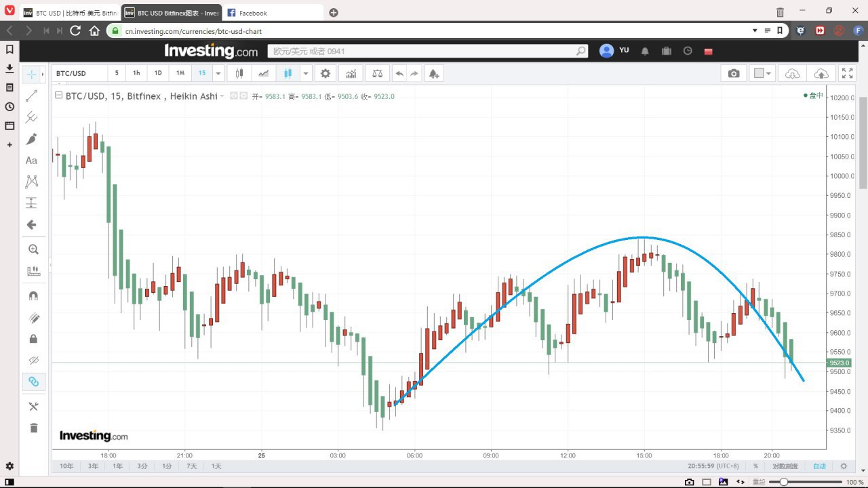The height and width of the screenshot is (488, 868).
Task: Click the add alert bell icon
Action: tap(434, 73)
